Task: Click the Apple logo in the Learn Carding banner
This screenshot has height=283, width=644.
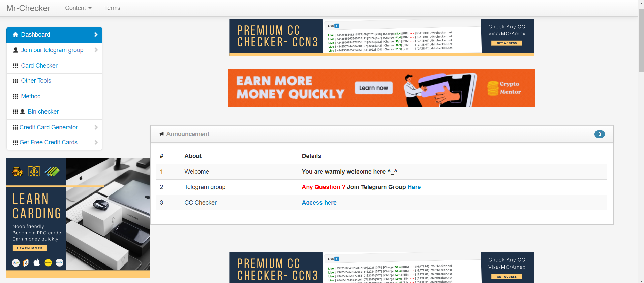Action: [x=37, y=262]
